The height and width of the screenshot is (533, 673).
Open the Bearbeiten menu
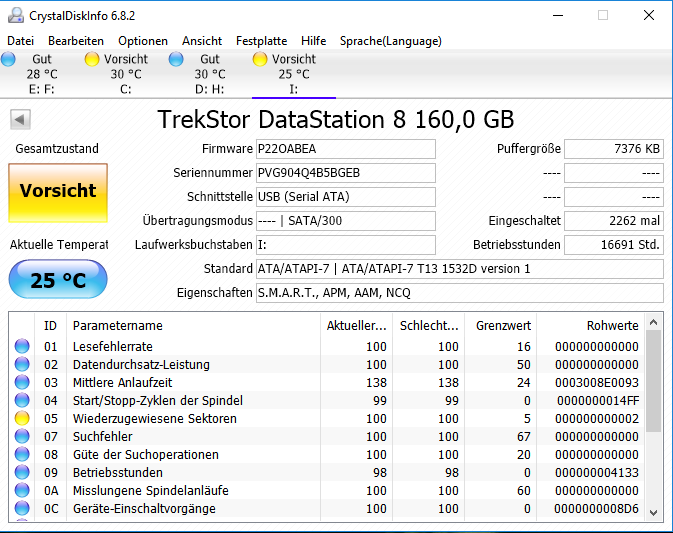76,41
